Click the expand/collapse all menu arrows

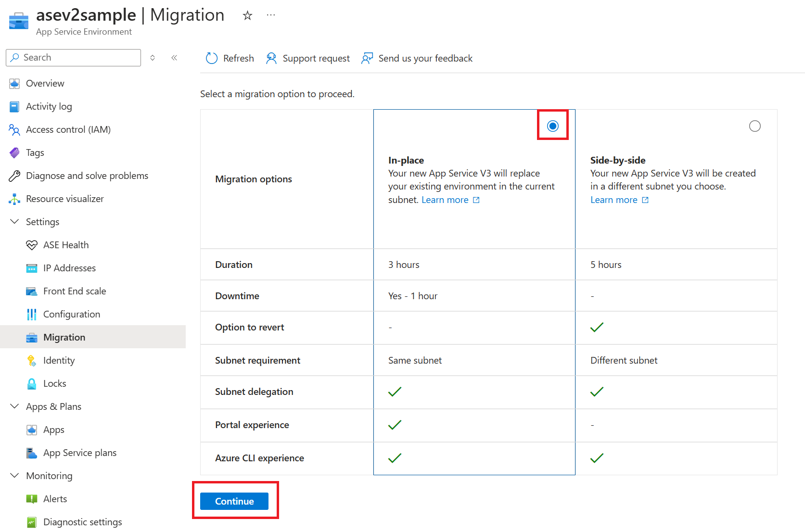click(153, 58)
